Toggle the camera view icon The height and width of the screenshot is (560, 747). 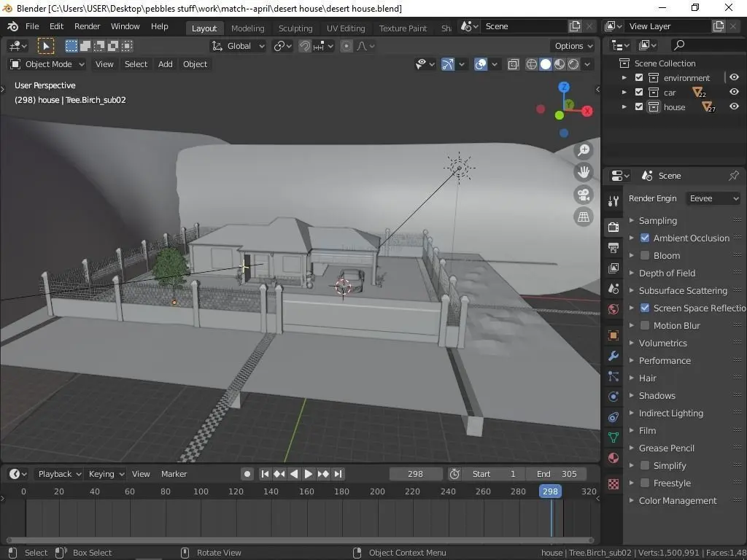[584, 195]
